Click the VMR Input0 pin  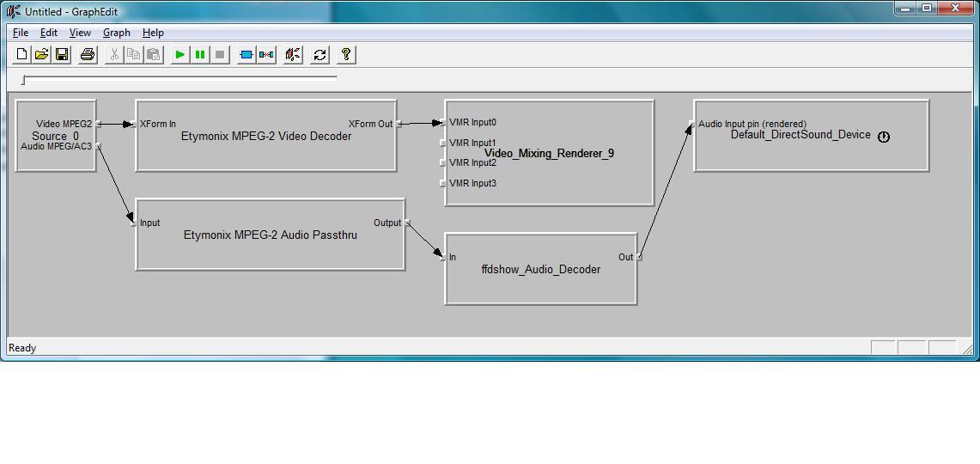443,123
